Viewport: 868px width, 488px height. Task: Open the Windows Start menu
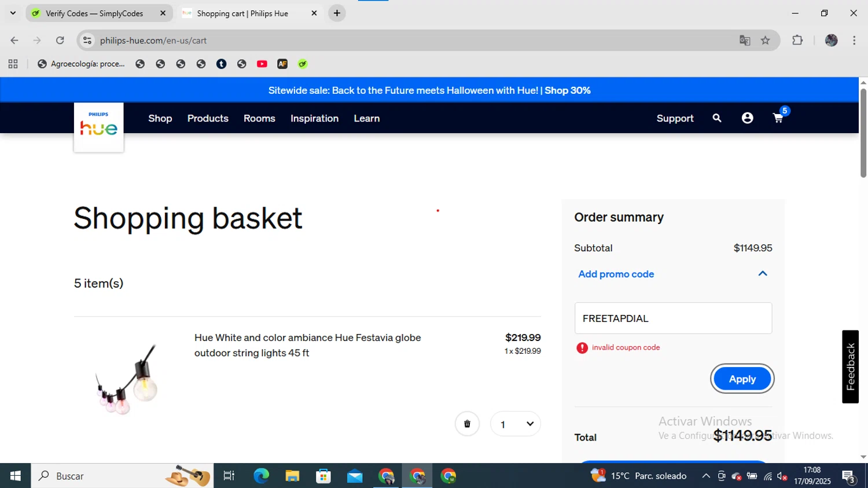pos(15,476)
